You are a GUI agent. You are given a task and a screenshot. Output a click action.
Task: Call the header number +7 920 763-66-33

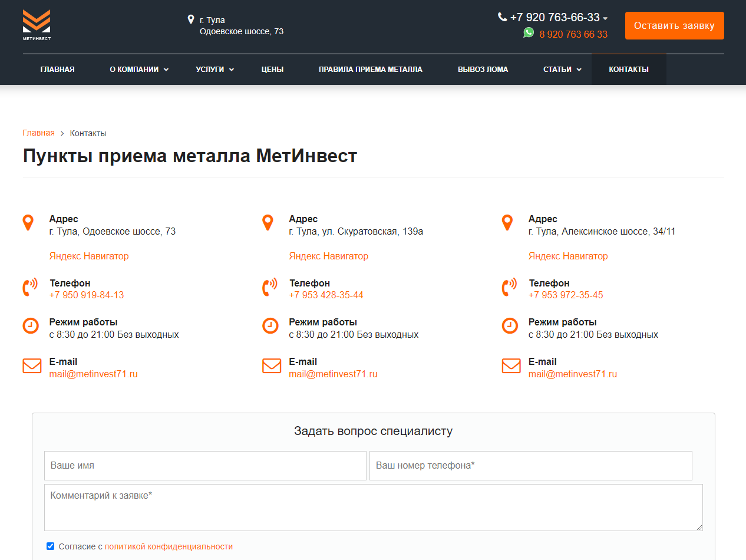tap(554, 18)
